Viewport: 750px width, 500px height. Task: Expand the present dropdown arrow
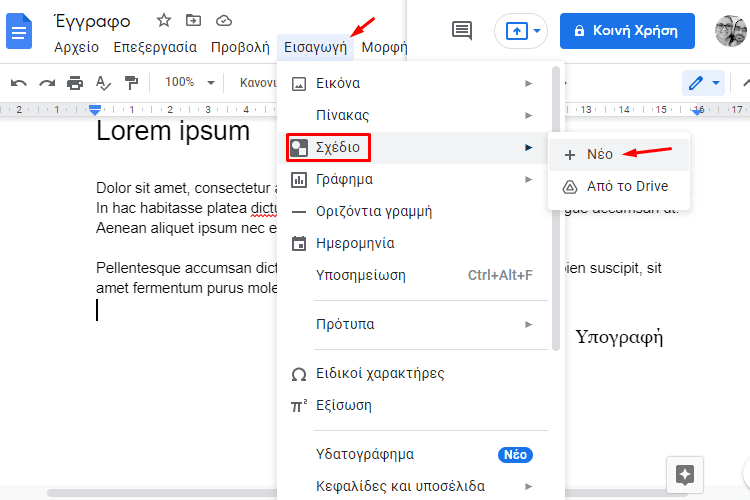click(537, 31)
